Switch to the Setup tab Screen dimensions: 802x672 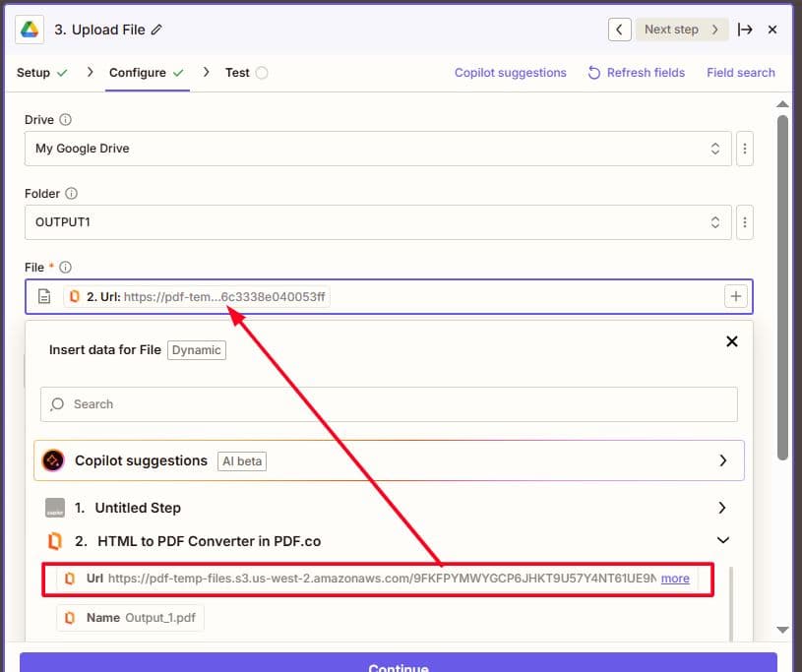[33, 73]
